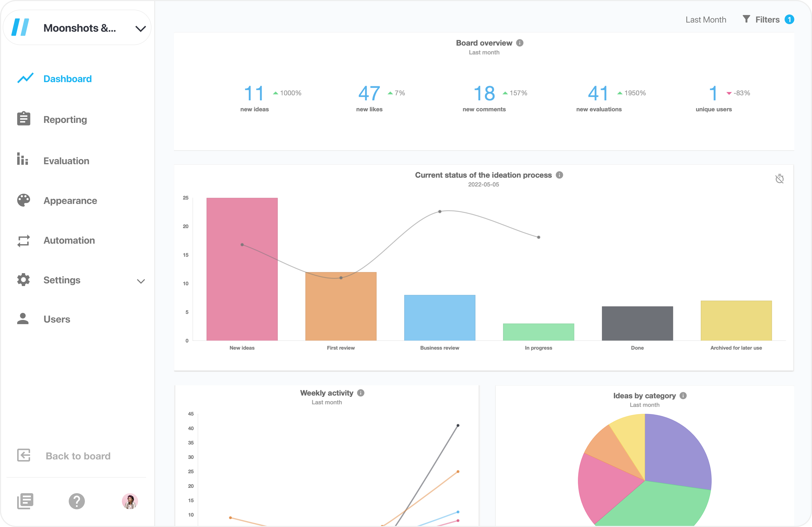Toggle the clock-off icon on the ideation chart
Image resolution: width=812 pixels, height=527 pixels.
(x=780, y=179)
